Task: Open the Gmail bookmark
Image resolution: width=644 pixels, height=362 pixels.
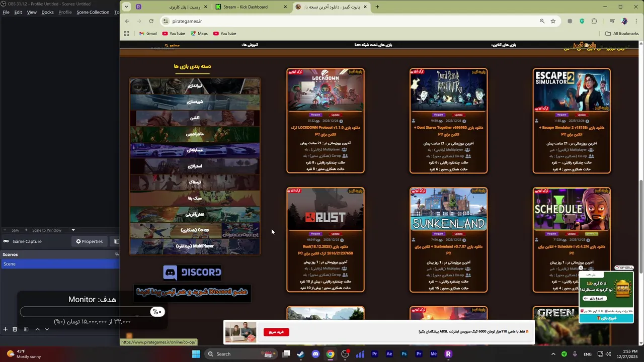Action: pyautogui.click(x=147, y=34)
